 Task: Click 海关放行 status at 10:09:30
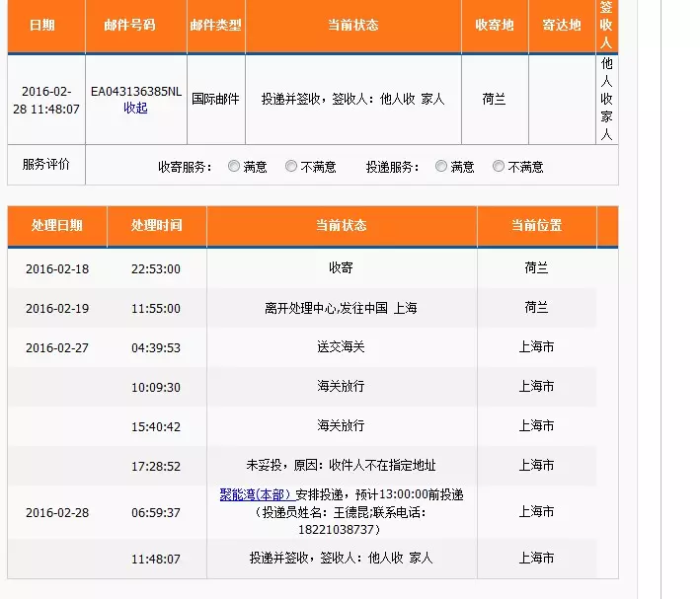point(341,386)
